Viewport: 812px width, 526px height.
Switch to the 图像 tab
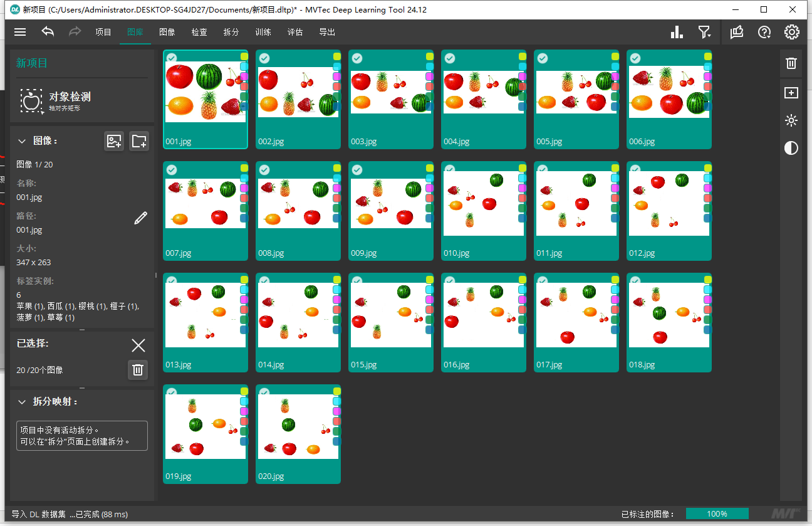167,32
